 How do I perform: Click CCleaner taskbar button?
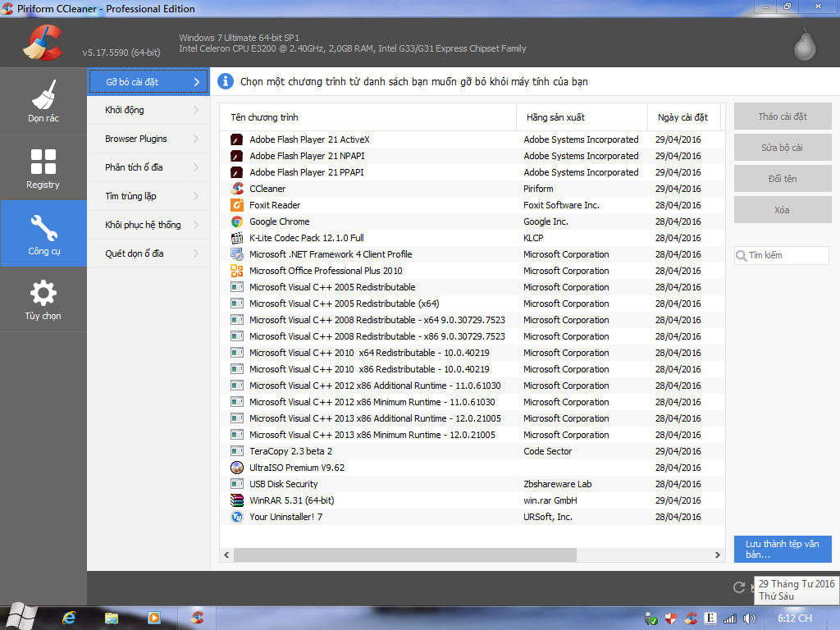[197, 618]
